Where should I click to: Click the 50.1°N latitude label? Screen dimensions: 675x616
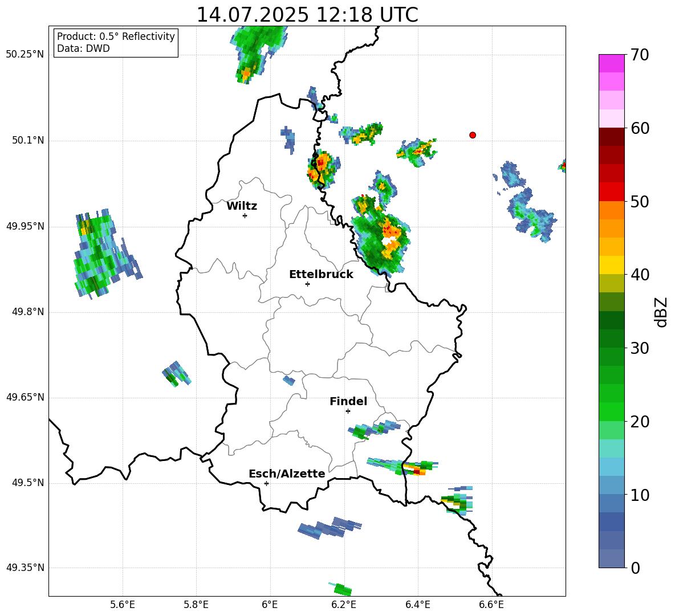coord(28,141)
